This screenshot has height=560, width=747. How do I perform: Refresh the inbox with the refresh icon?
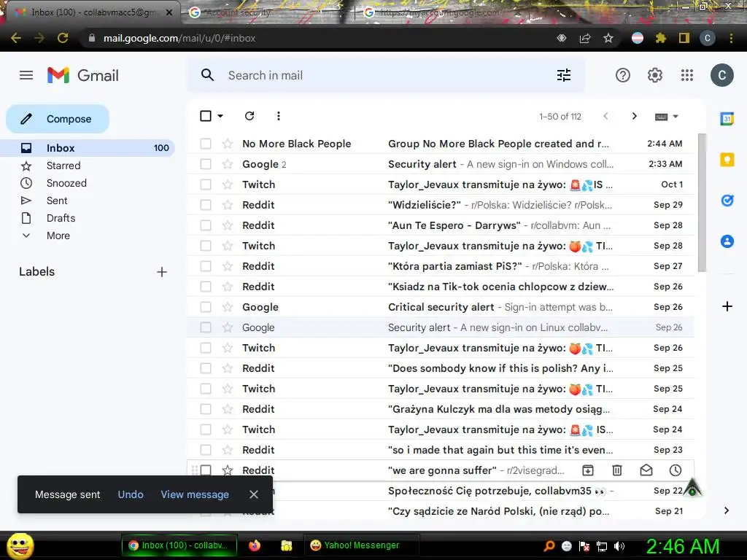point(249,116)
